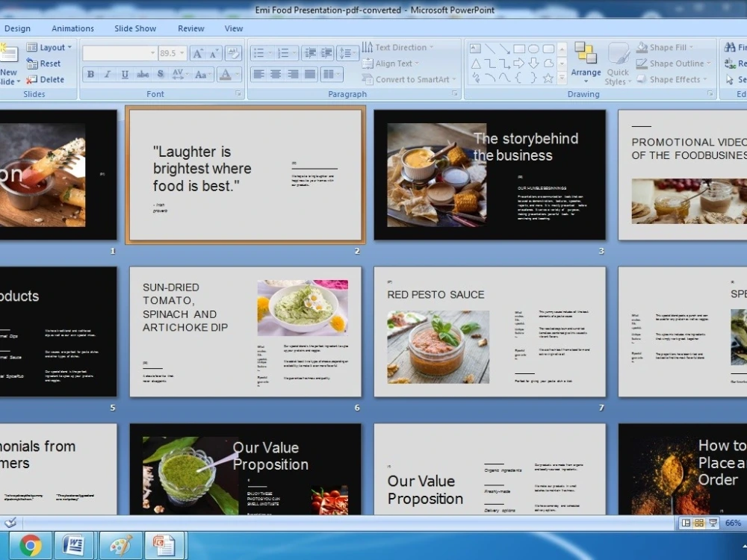Open Character Spacing dropdown
Screen dimensions: 747x560
coord(180,74)
